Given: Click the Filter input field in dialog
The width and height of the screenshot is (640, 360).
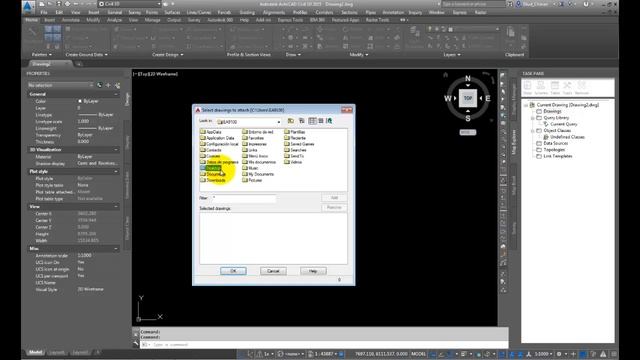Looking at the screenshot, I should click(244, 198).
